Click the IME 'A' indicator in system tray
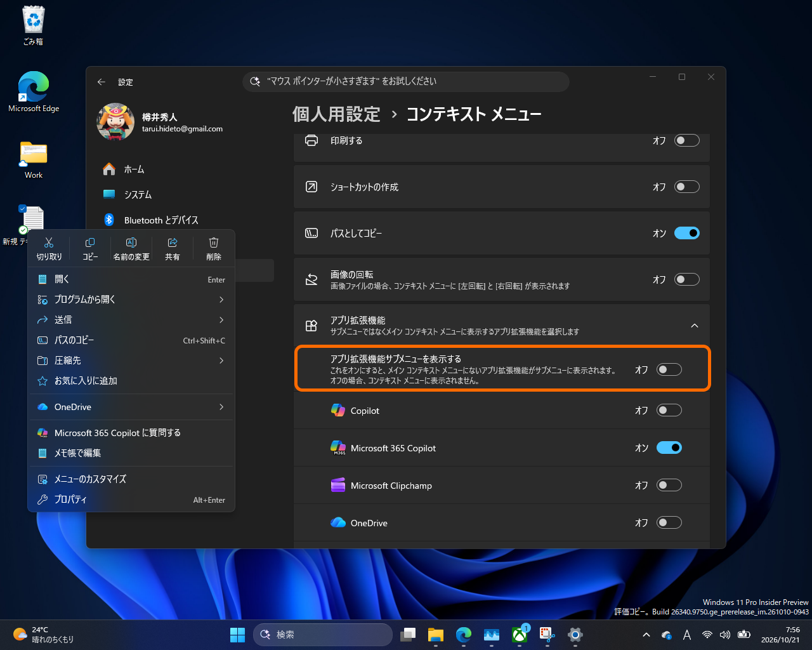Viewport: 812px width, 650px height. (x=687, y=635)
